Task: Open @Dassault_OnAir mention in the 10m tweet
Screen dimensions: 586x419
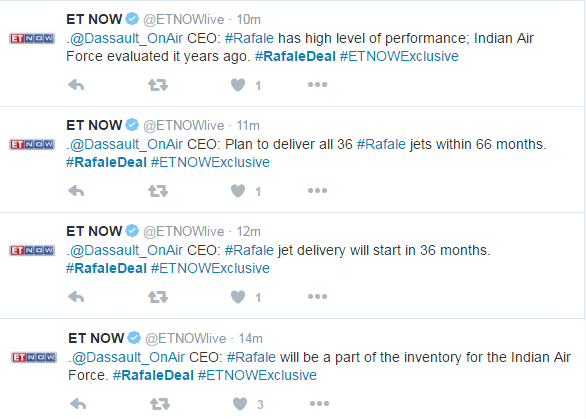Action: coord(126,38)
